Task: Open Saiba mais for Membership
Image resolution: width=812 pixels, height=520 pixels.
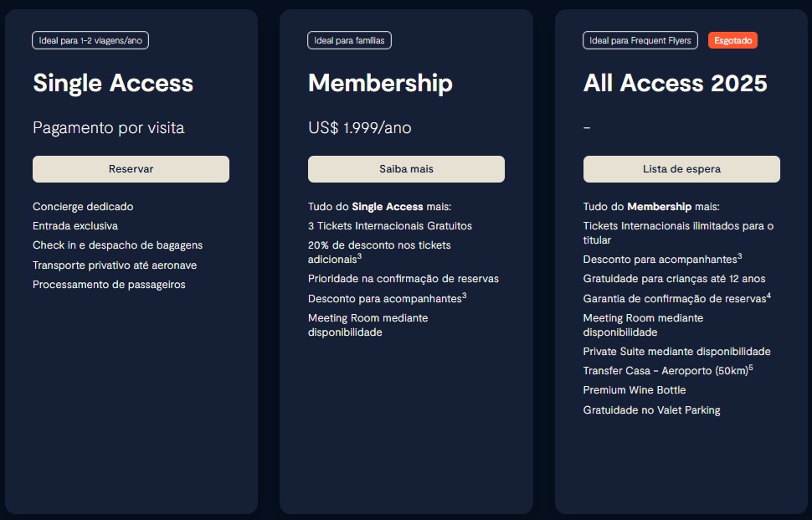Action: point(406,169)
